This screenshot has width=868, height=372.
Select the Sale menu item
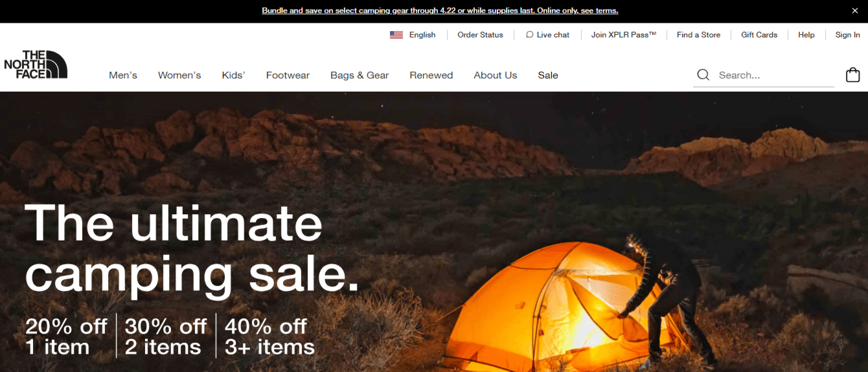(x=548, y=75)
